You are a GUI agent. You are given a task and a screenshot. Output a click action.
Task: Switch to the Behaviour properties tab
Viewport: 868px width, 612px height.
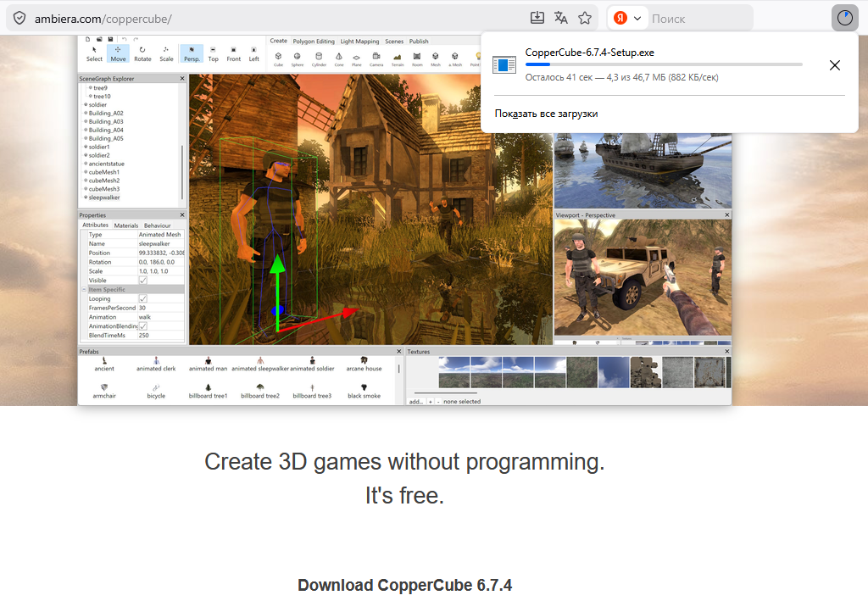[x=157, y=225]
